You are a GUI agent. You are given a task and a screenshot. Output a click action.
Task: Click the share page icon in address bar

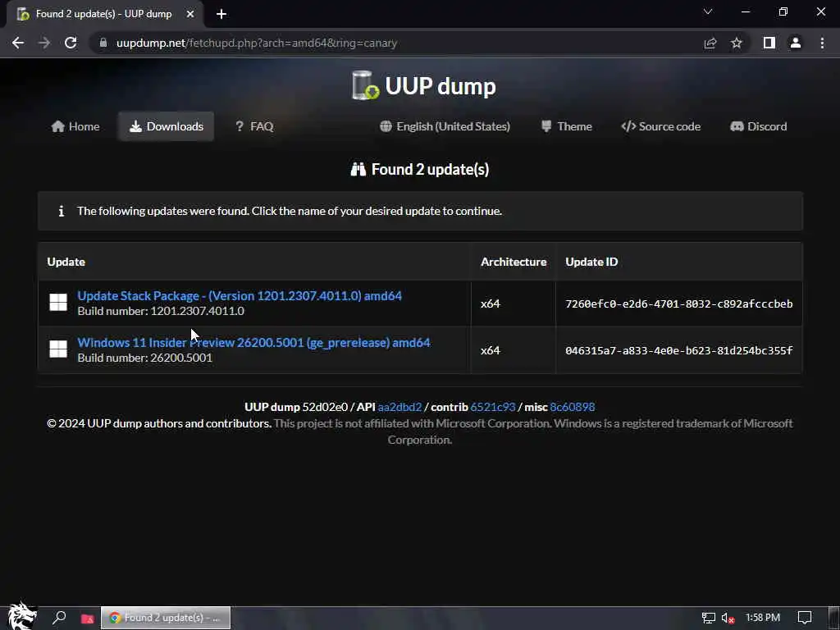tap(710, 43)
